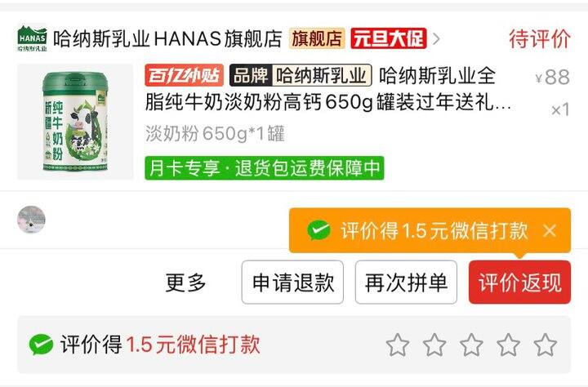Open the HANAS store logo

pos(32,38)
